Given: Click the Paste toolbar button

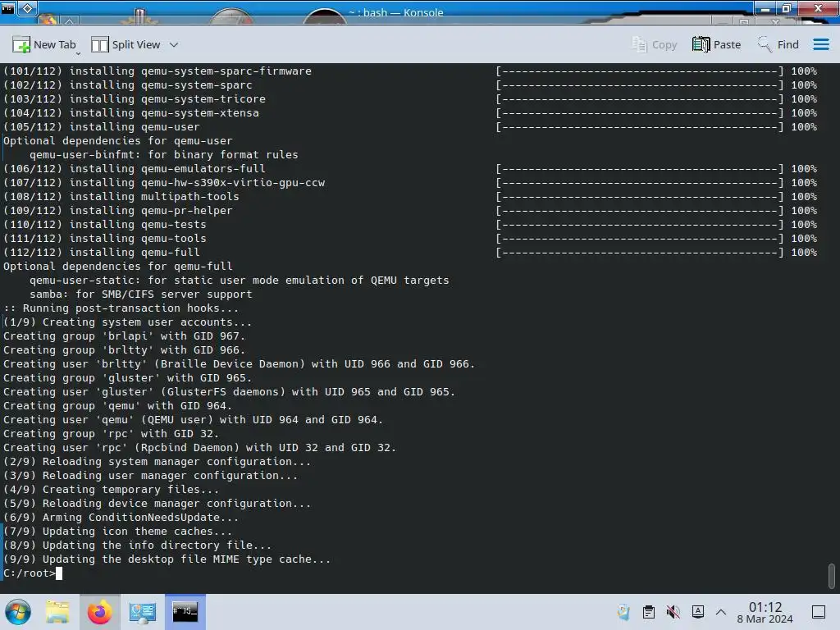Looking at the screenshot, I should tap(716, 45).
